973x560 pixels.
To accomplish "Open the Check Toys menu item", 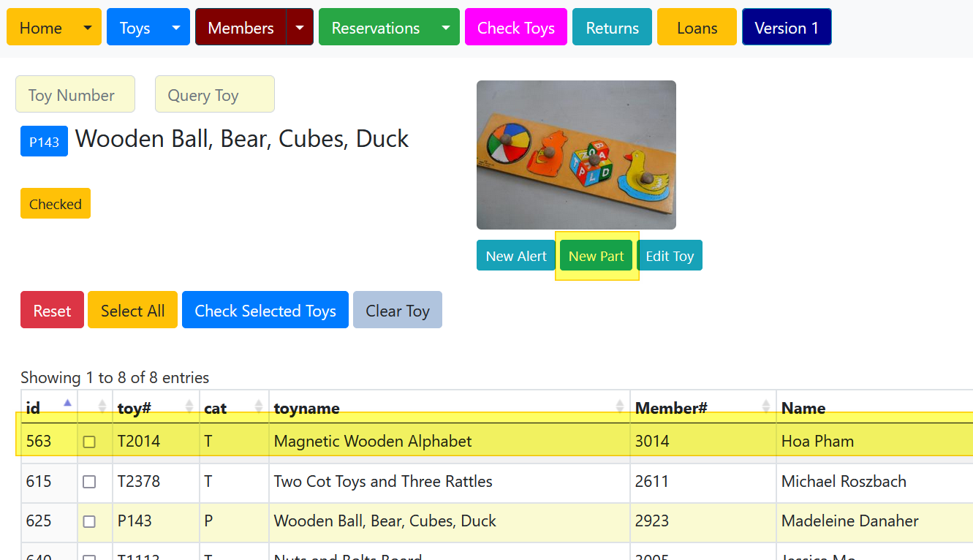I will click(x=516, y=28).
